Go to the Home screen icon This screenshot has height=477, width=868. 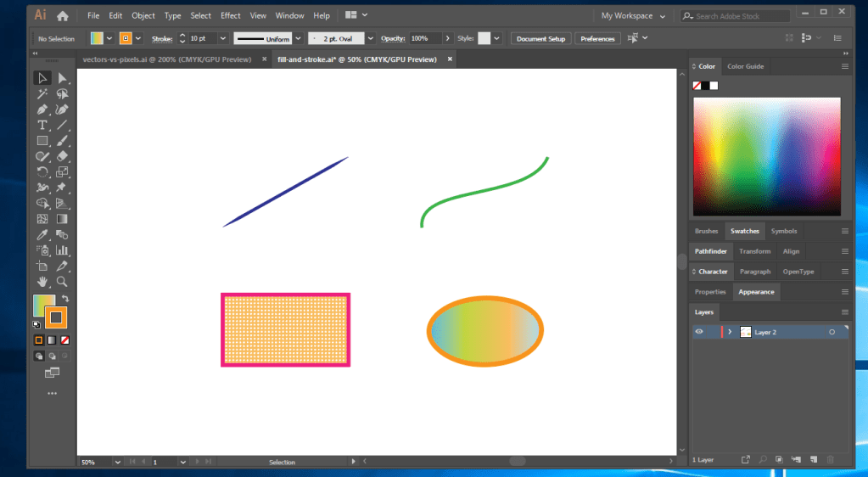tap(62, 15)
